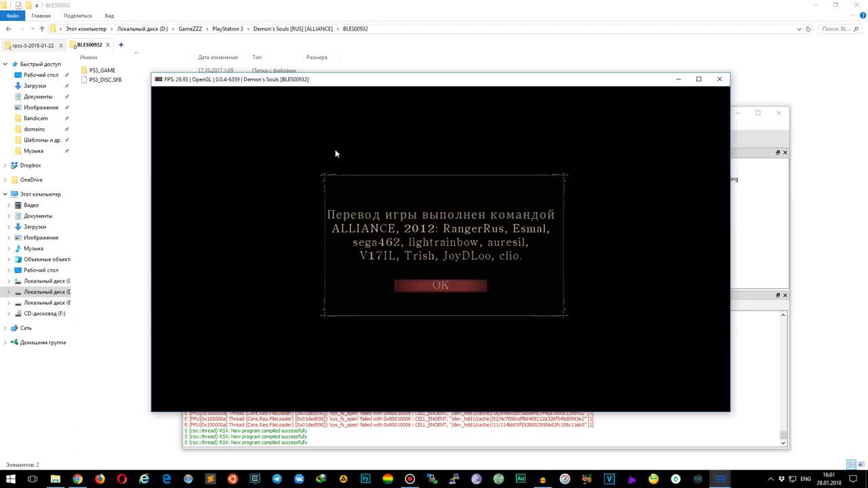
Task: Refresh the Explorer folder view
Action: pos(808,29)
